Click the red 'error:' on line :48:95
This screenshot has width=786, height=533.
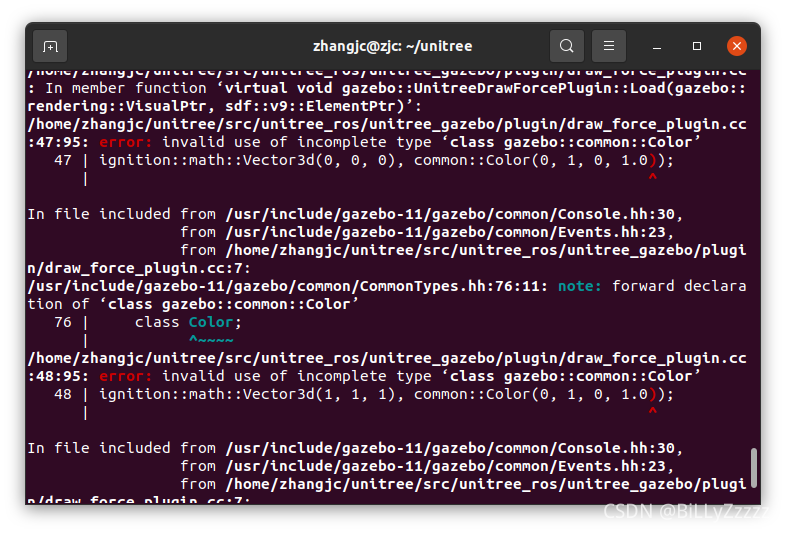click(125, 376)
